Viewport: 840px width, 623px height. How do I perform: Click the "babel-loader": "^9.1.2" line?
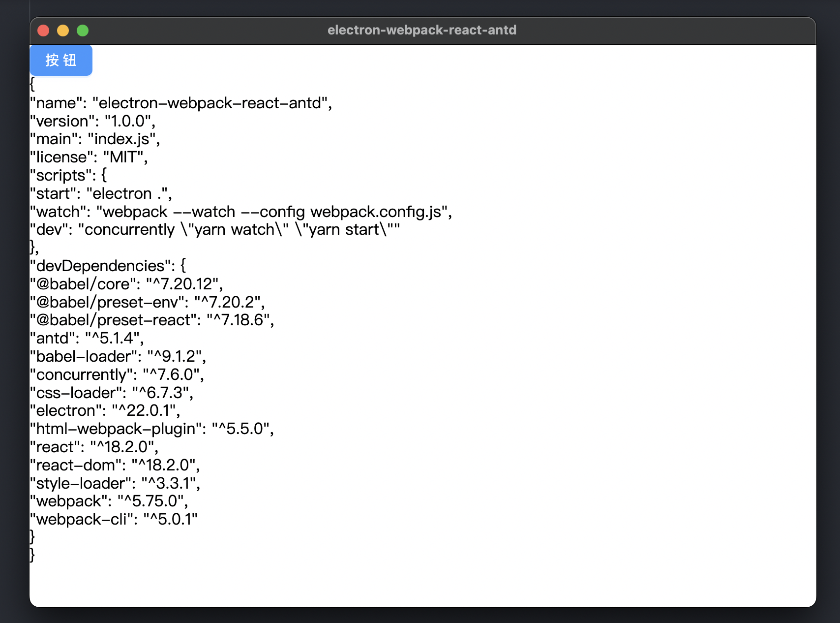point(118,356)
